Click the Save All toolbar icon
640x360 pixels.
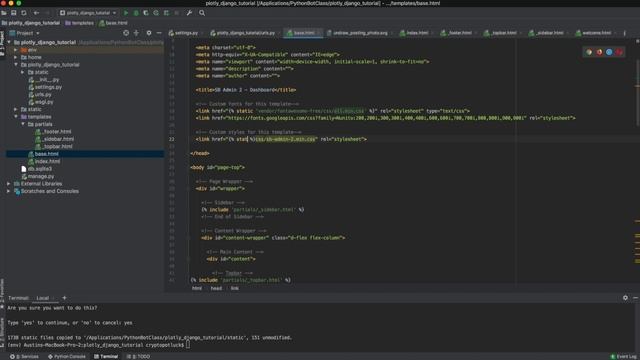pos(14,13)
